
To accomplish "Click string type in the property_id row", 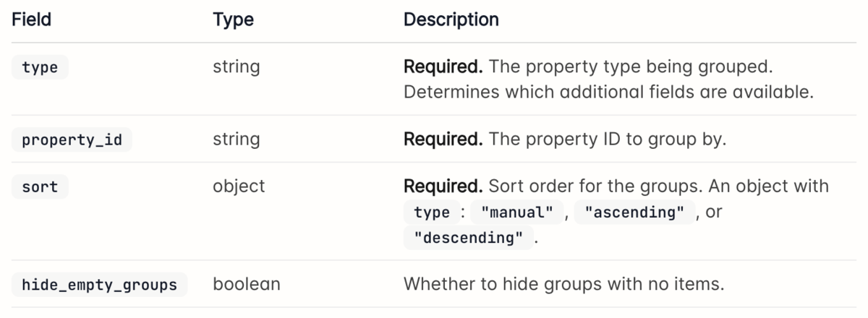I will tap(237, 139).
